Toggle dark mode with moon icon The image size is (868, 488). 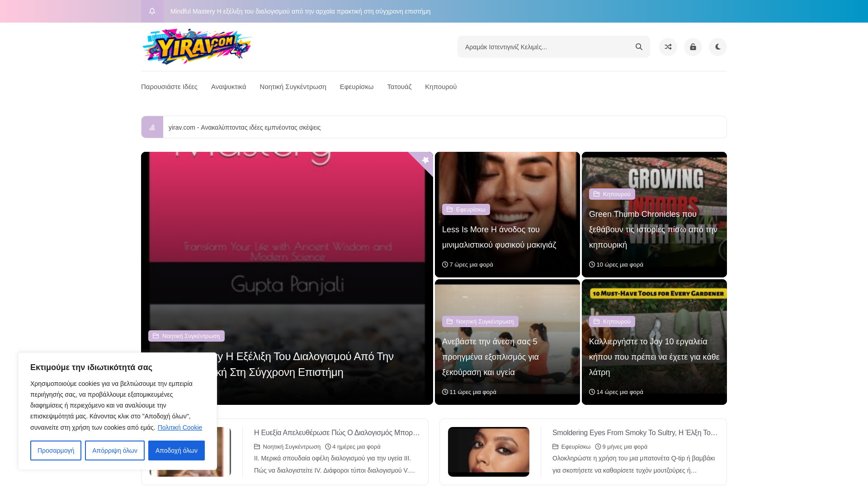[x=718, y=47]
